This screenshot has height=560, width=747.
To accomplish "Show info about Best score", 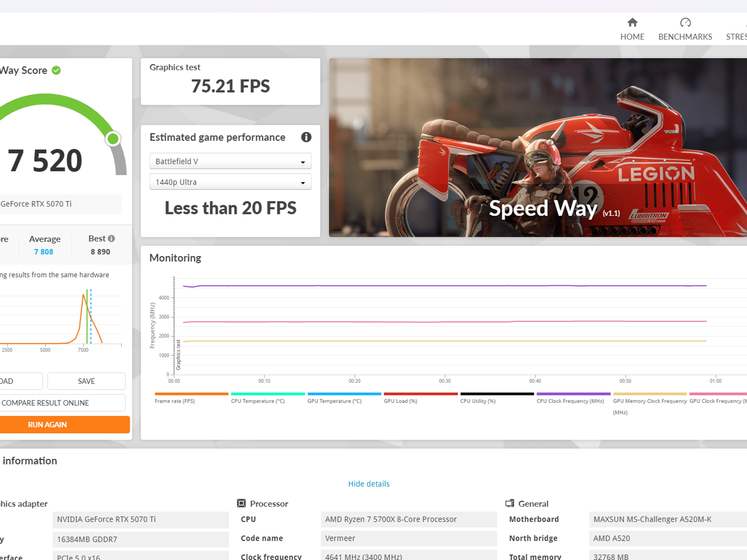I will 112,238.
